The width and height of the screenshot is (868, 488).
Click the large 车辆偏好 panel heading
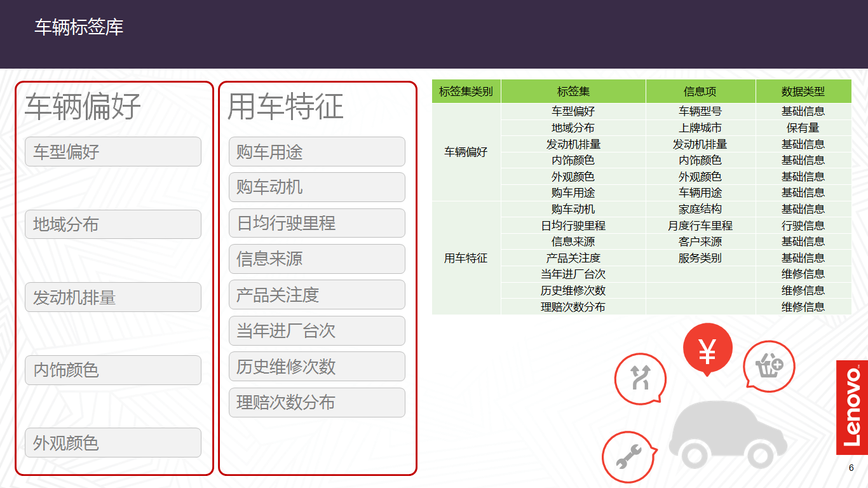[x=83, y=106]
